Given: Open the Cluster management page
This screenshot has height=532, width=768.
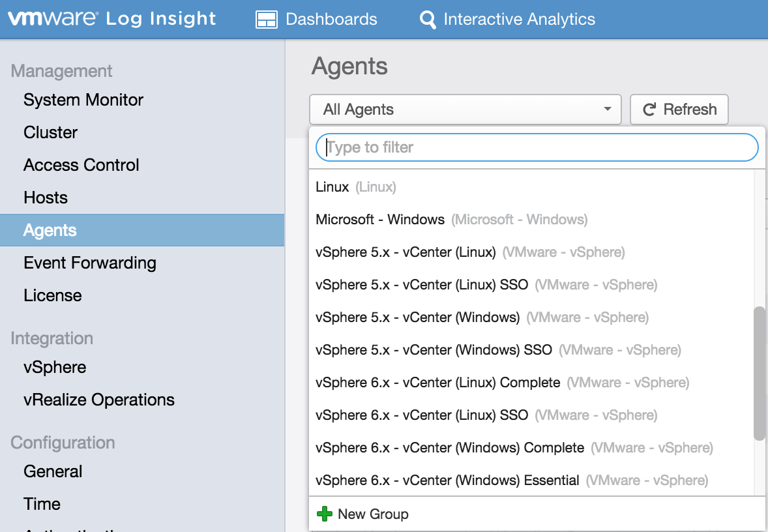Looking at the screenshot, I should [x=51, y=132].
